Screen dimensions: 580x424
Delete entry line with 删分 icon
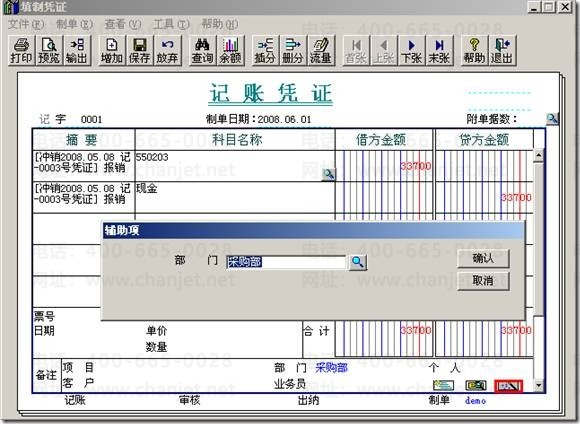point(293,51)
